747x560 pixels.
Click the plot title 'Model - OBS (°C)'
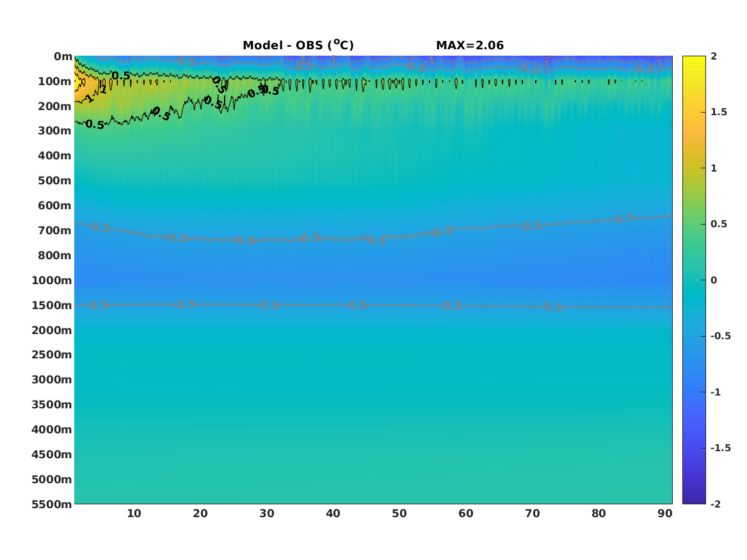click(298, 45)
